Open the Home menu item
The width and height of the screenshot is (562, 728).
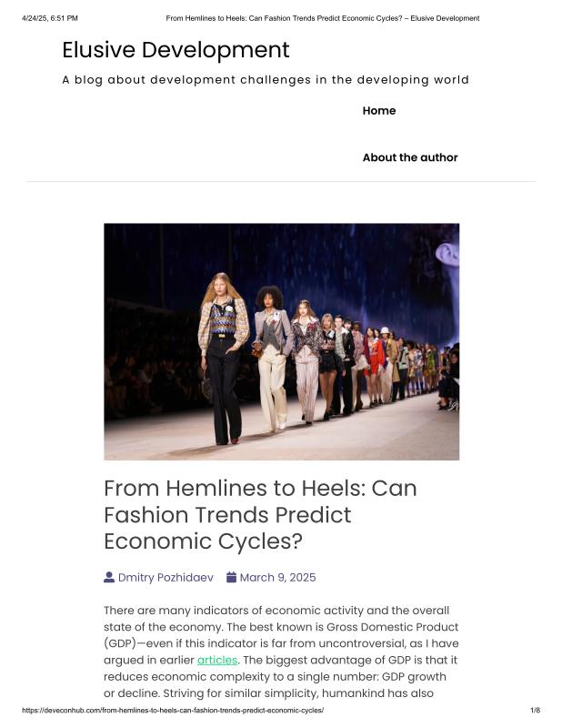coord(379,110)
